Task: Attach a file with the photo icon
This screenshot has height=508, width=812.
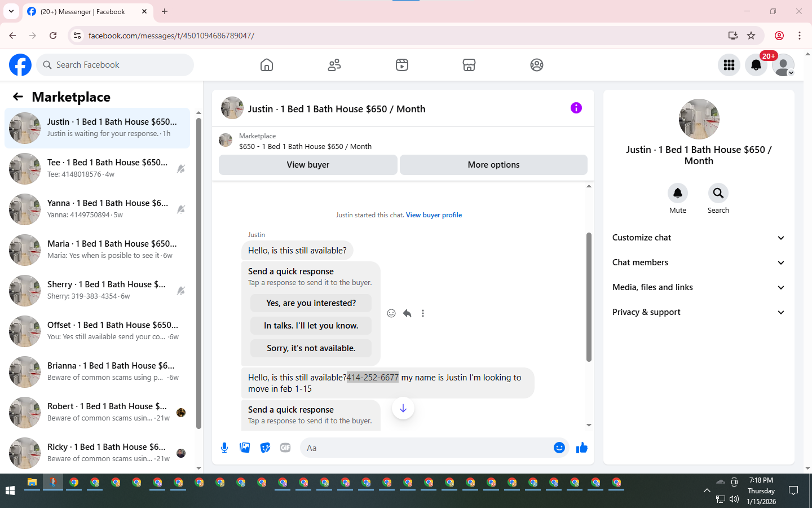Action: point(245,448)
